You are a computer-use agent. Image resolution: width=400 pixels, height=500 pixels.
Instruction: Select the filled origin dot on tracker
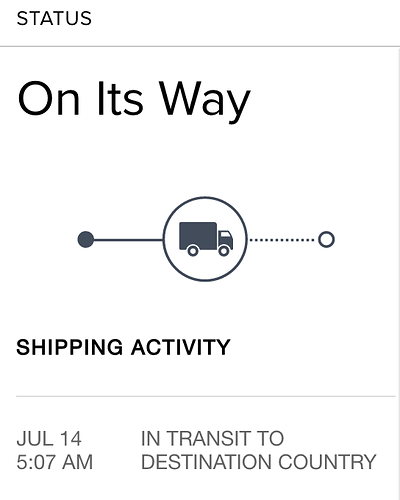(86, 239)
